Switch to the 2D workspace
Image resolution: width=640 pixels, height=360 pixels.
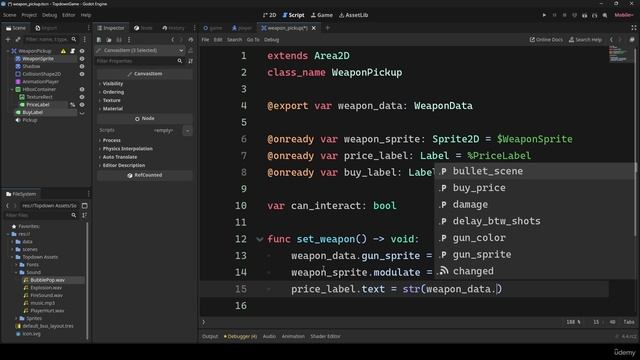point(270,15)
